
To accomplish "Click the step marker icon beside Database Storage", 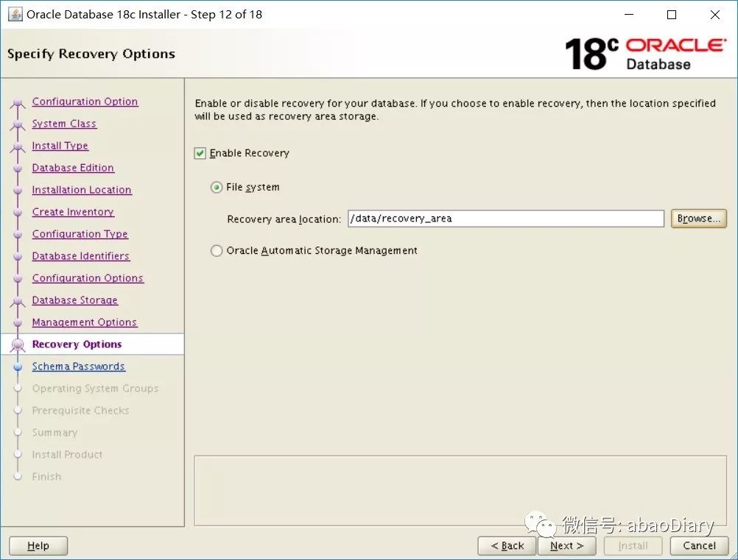I will (x=18, y=301).
